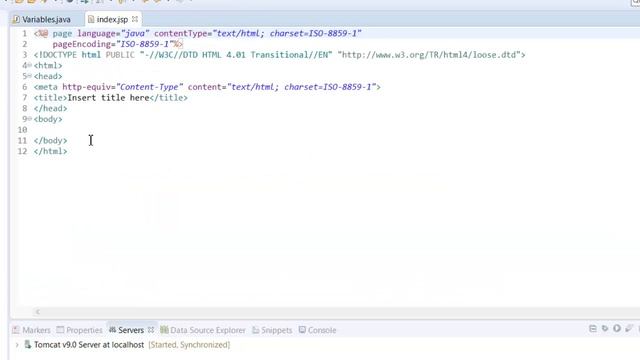This screenshot has width=640, height=360.
Task: Click the circled play icon in Servers toolbar
Action: 617,328
